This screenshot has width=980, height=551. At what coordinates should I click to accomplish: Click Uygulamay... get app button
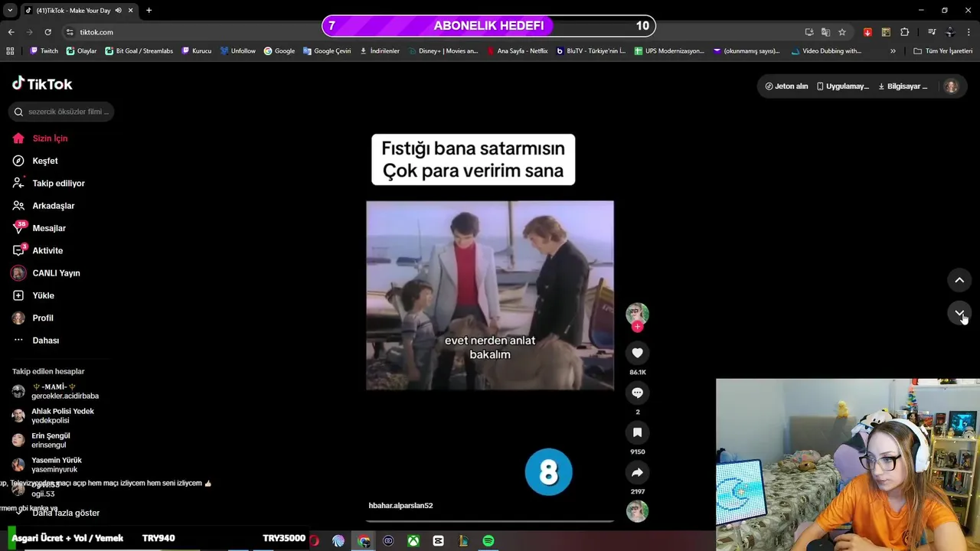pyautogui.click(x=842, y=86)
